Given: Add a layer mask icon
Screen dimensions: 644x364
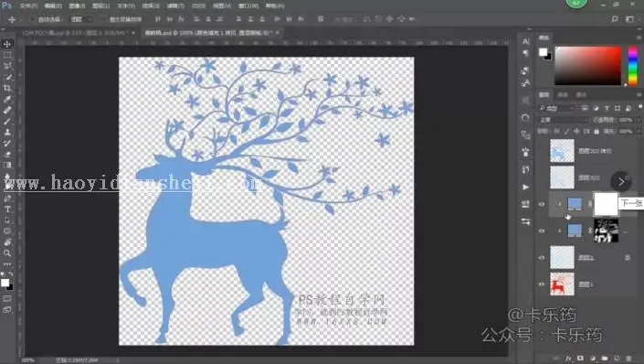Looking at the screenshot, I should [x=580, y=359].
